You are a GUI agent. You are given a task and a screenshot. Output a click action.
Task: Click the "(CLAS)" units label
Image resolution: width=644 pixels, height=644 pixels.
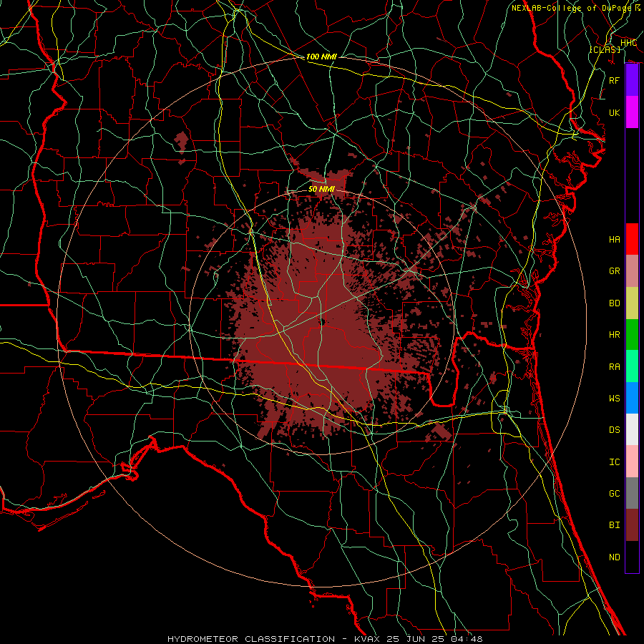pyautogui.click(x=605, y=49)
